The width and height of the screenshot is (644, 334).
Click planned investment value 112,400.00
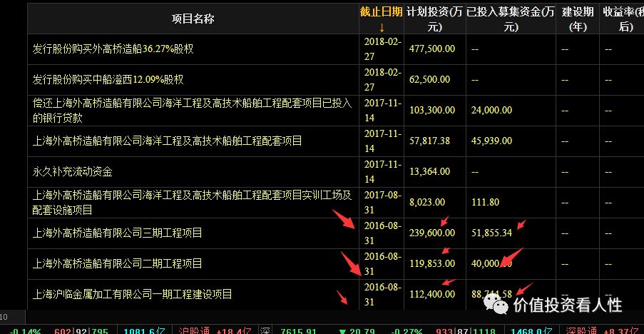pos(432,295)
